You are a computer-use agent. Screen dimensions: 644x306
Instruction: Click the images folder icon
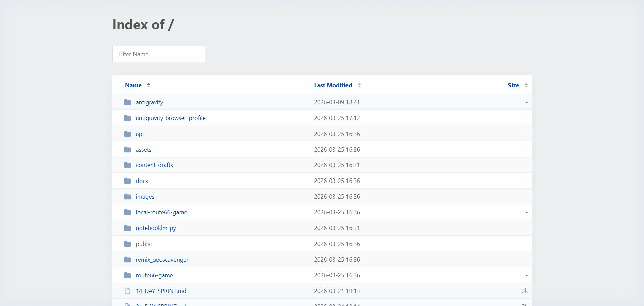[127, 197]
